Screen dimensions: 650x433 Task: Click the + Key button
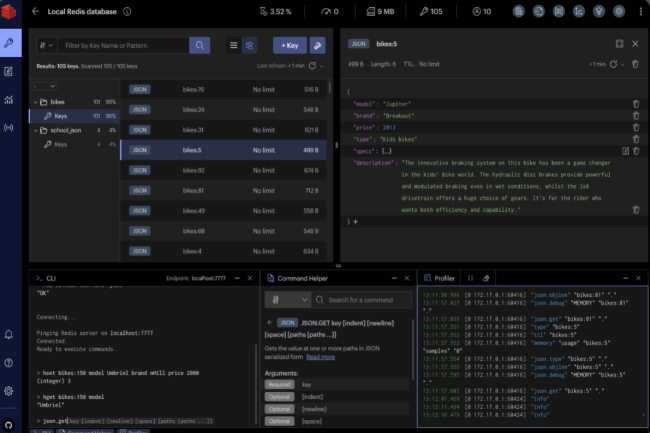coord(290,46)
